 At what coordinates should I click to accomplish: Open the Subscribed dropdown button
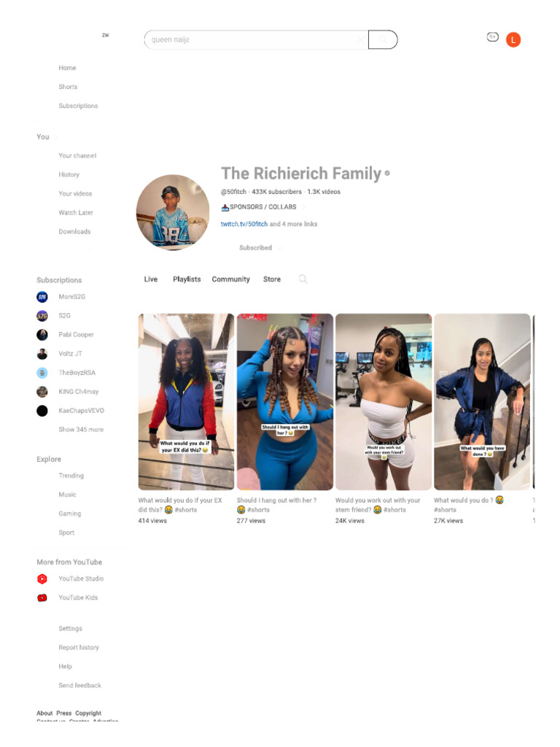tap(260, 248)
